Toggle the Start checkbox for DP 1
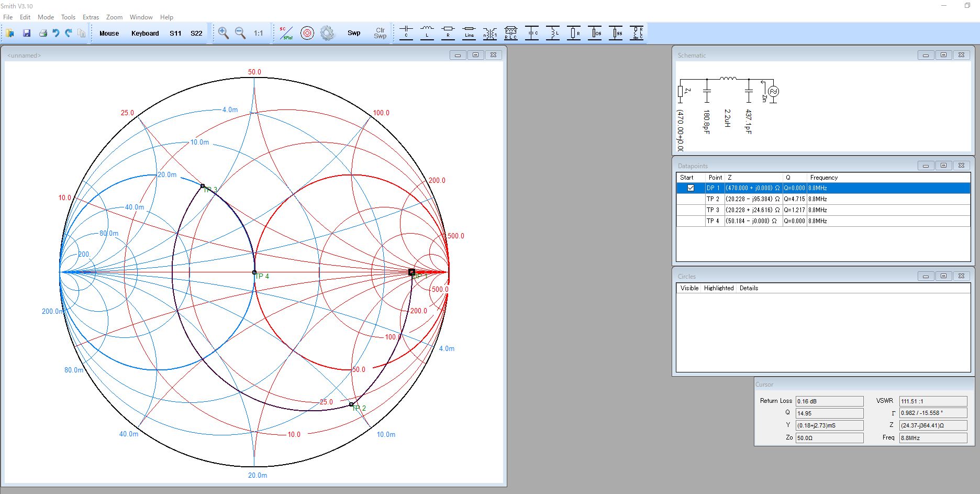The image size is (980, 494). tap(691, 188)
